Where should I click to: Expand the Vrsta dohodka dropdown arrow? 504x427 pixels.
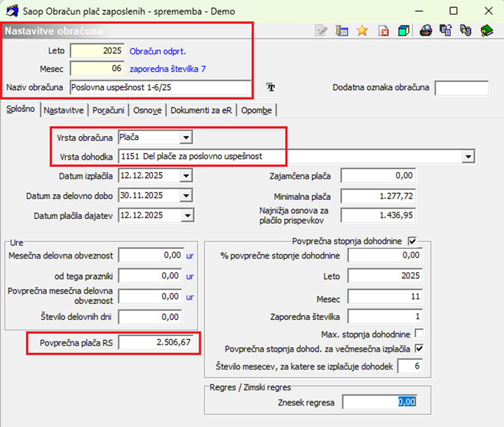tap(468, 157)
